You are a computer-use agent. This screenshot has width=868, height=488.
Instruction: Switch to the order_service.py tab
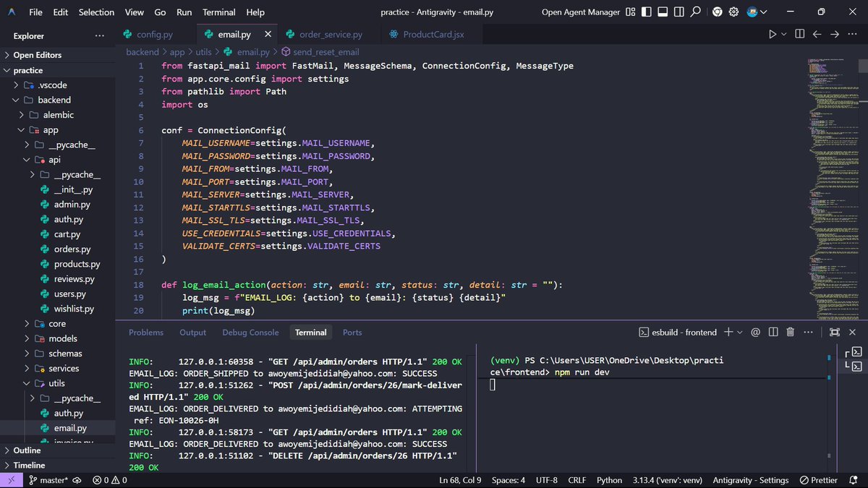click(x=331, y=34)
